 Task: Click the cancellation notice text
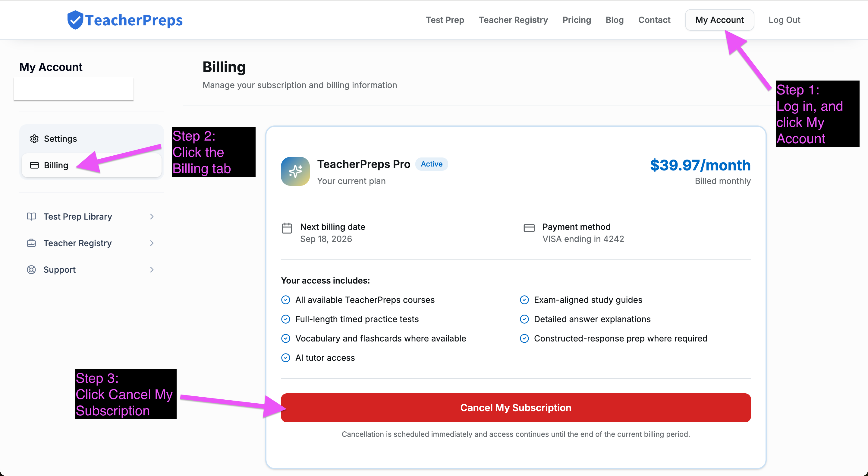click(516, 434)
